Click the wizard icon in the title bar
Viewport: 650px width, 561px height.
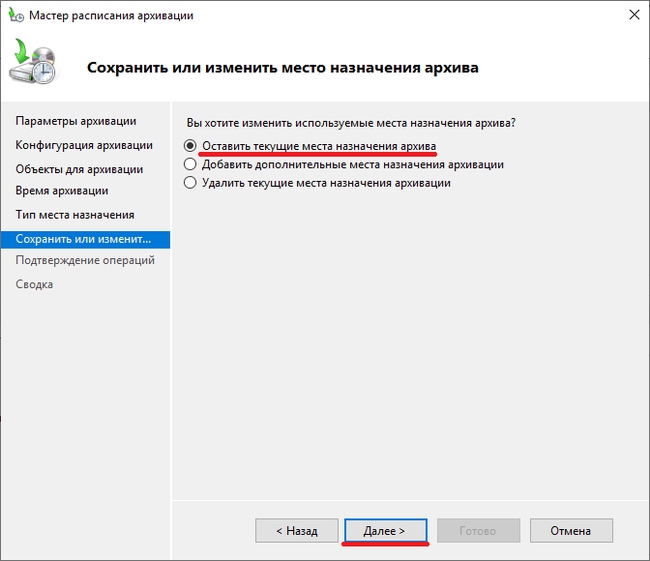pos(16,15)
